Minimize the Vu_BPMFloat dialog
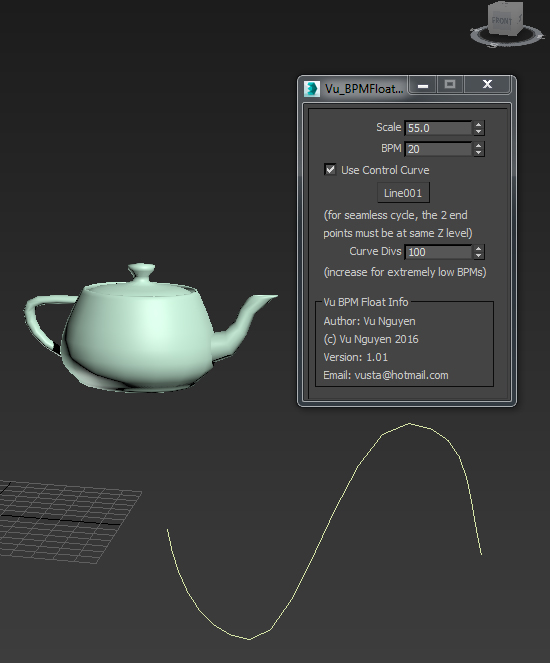The height and width of the screenshot is (663, 550). [423, 85]
